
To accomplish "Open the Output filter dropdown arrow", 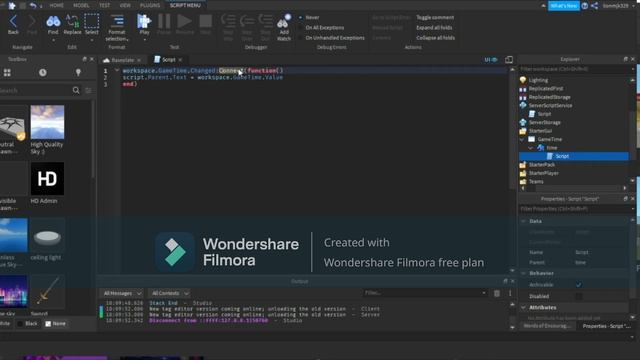I will (x=484, y=293).
